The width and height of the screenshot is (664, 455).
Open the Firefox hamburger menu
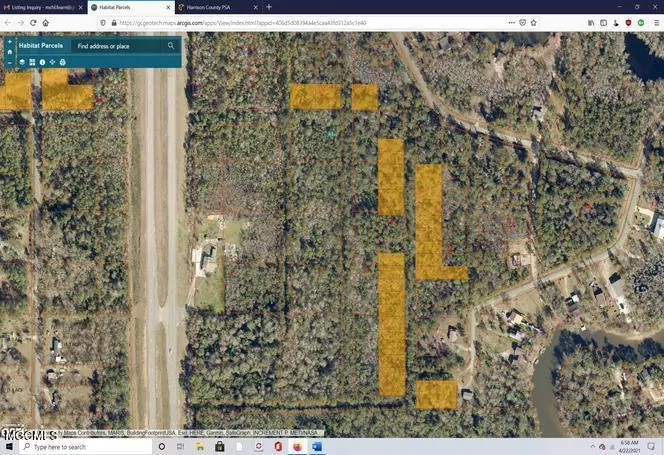click(655, 22)
